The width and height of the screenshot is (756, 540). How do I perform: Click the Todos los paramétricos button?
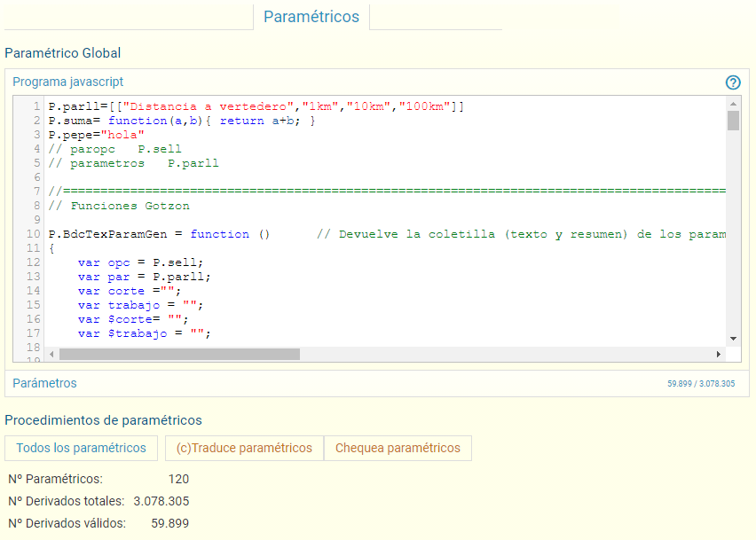point(81,448)
